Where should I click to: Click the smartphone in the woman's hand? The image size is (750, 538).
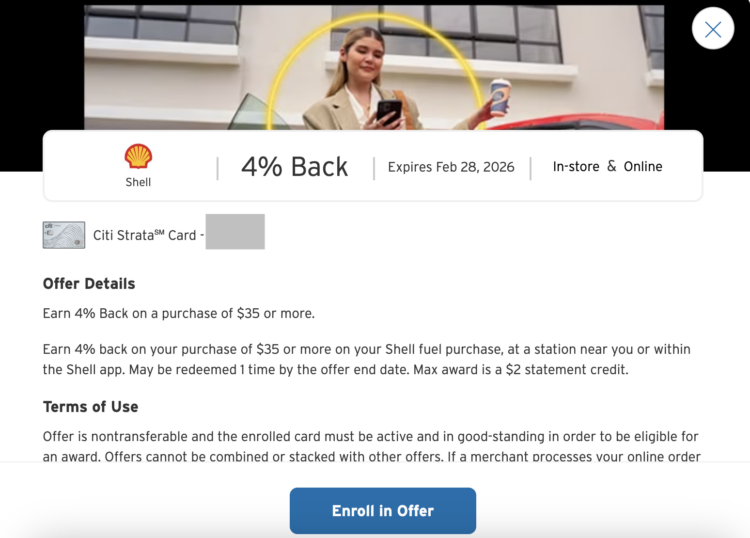[389, 113]
